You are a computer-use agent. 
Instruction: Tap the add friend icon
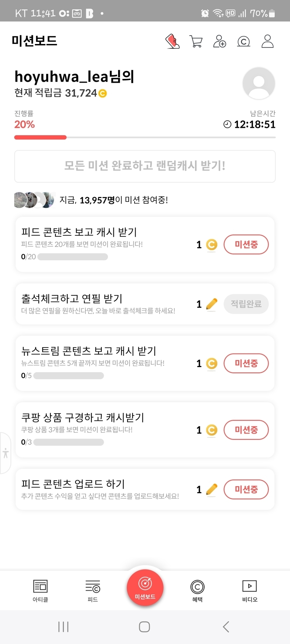[220, 41]
